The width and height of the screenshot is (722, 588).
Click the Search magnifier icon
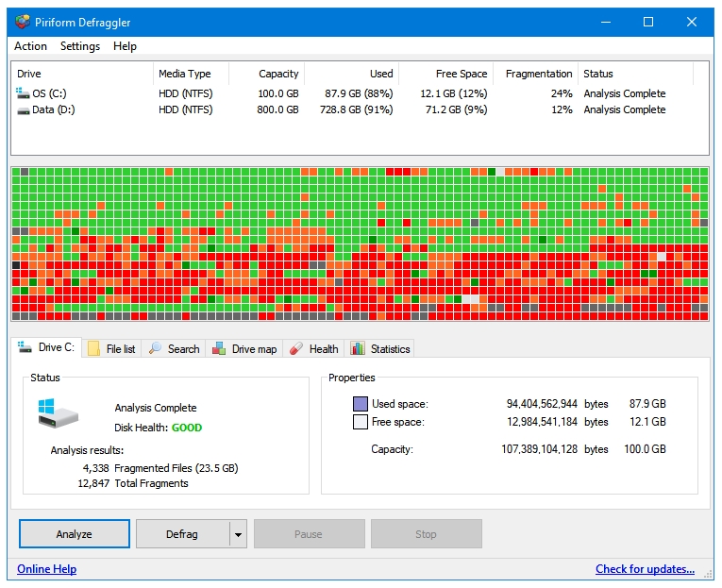pos(155,348)
